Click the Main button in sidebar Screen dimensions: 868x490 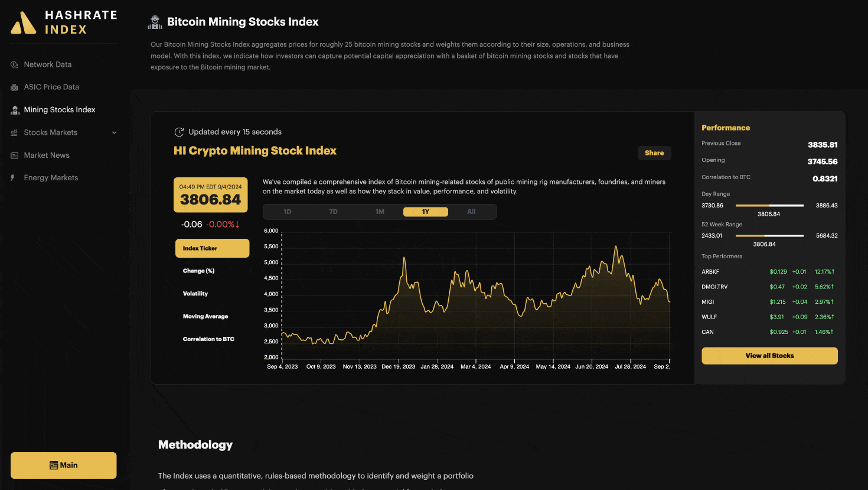coord(64,465)
